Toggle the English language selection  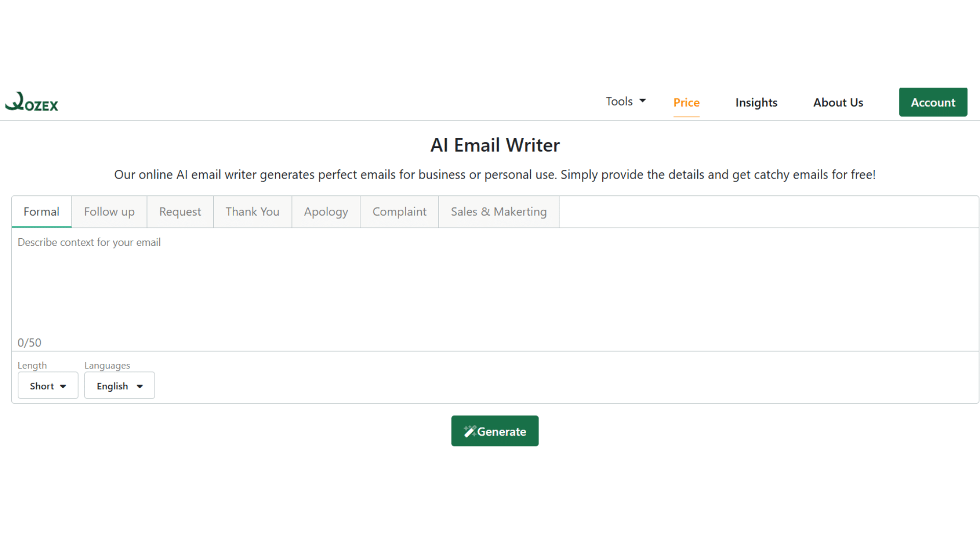[x=119, y=386]
